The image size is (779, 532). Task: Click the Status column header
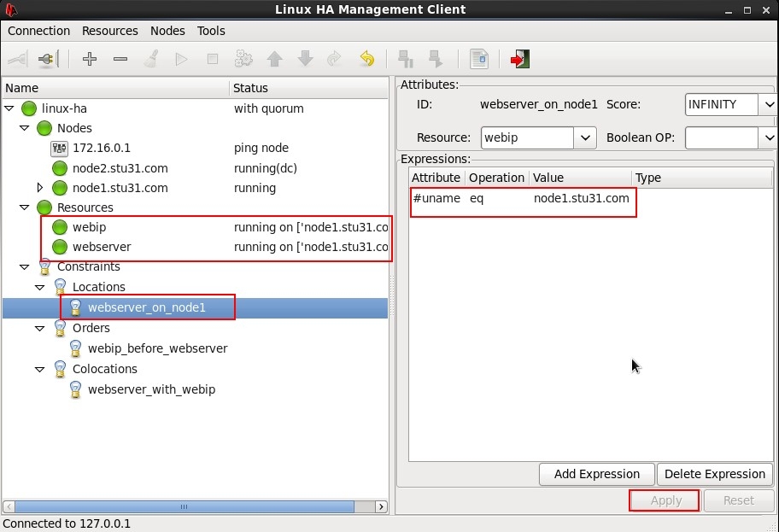tap(309, 88)
